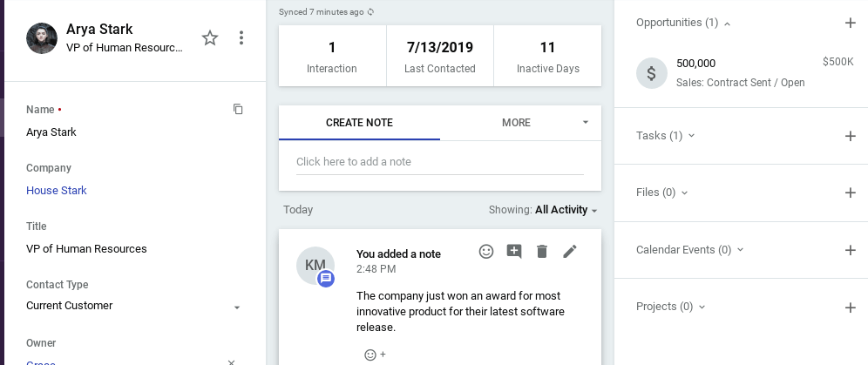
Task: Select the CREATE NOTE tab
Action: pos(359,123)
